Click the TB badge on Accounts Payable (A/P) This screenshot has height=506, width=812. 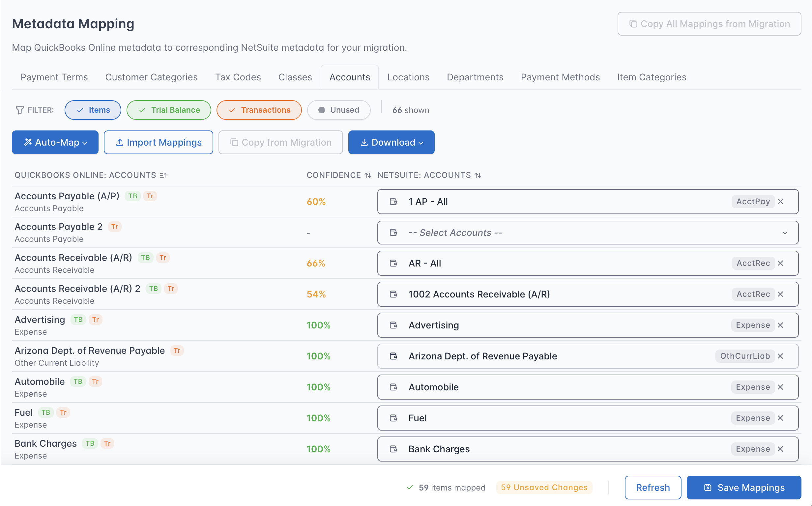(x=133, y=196)
